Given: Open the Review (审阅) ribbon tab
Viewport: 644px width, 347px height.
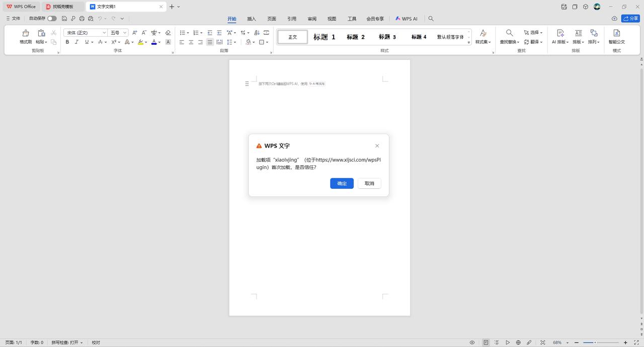Looking at the screenshot, I should click(312, 19).
